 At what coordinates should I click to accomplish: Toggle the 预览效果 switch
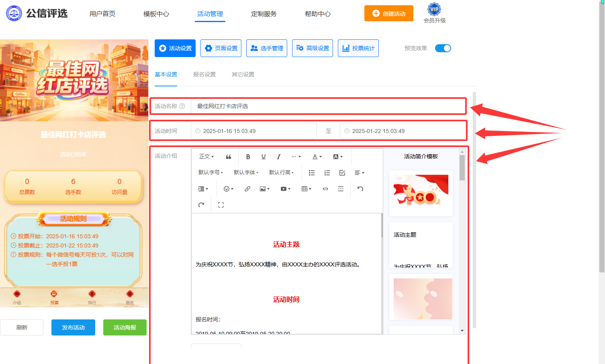click(x=443, y=48)
